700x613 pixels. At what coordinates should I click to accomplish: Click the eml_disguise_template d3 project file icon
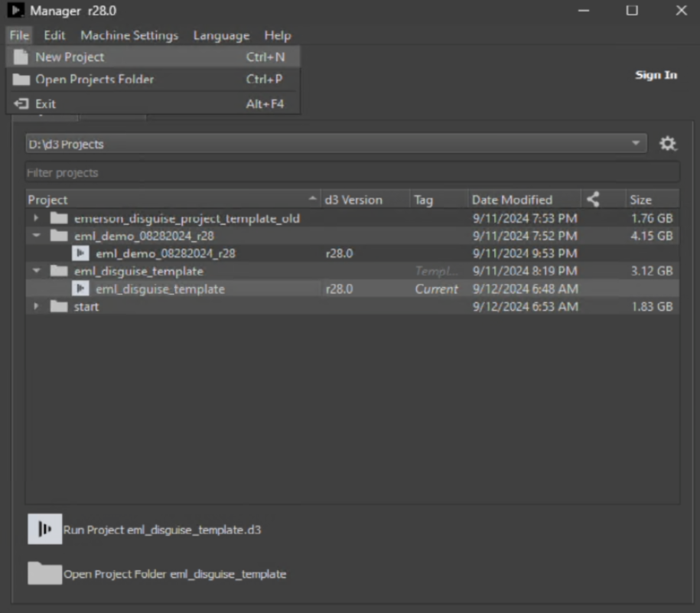tap(80, 289)
